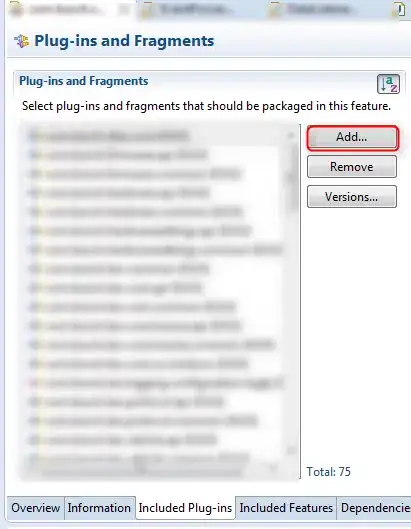
Task: Open the Overview tab
Action: click(35, 508)
